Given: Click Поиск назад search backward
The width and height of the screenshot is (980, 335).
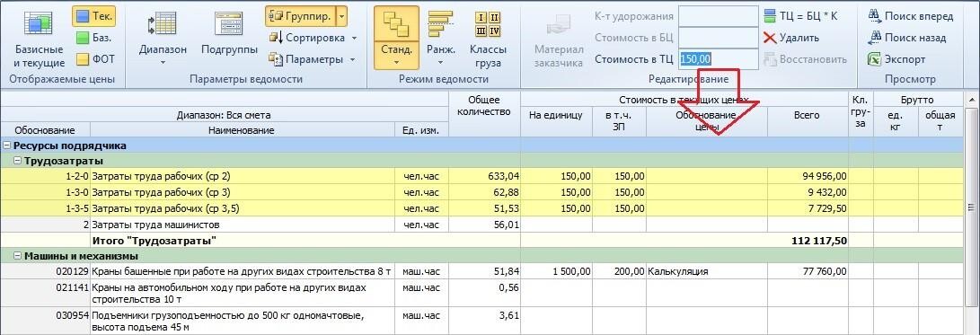Looking at the screenshot, I should 907,38.
